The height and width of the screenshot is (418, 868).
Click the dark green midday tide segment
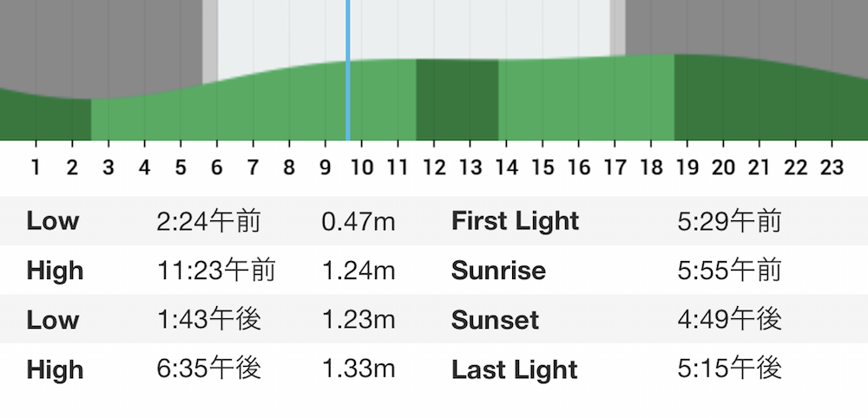[x=457, y=100]
